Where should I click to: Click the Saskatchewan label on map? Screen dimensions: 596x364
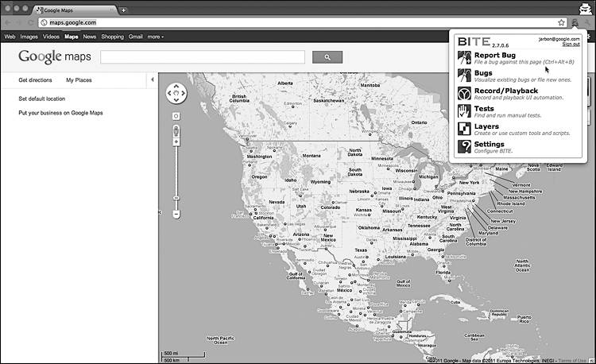pyautogui.click(x=329, y=101)
